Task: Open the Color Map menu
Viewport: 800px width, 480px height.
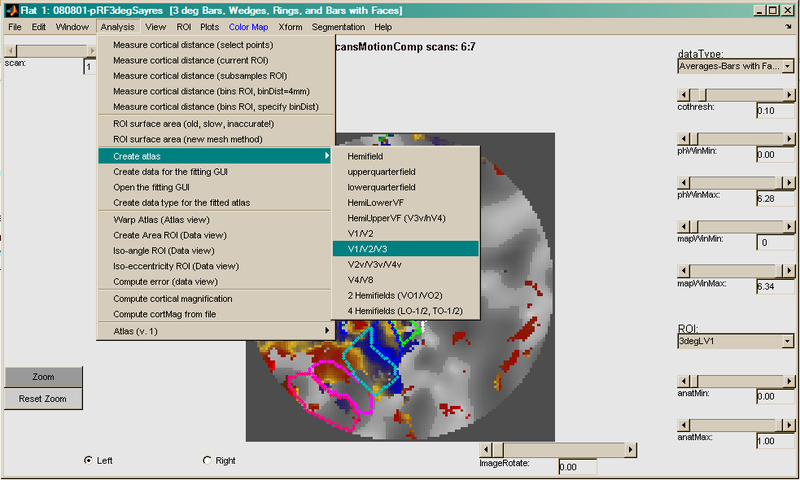Action: tap(248, 27)
